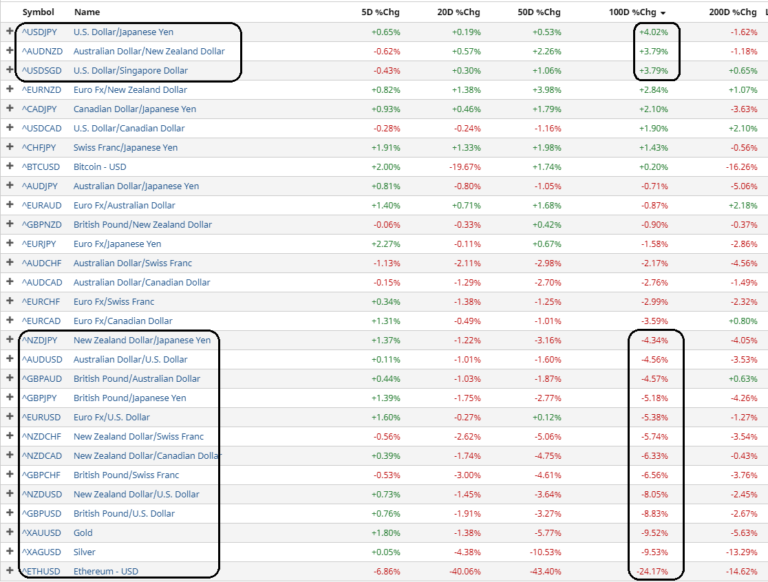Click the Symbol column header
Viewport: 768px width, 582px height.
[38, 11]
